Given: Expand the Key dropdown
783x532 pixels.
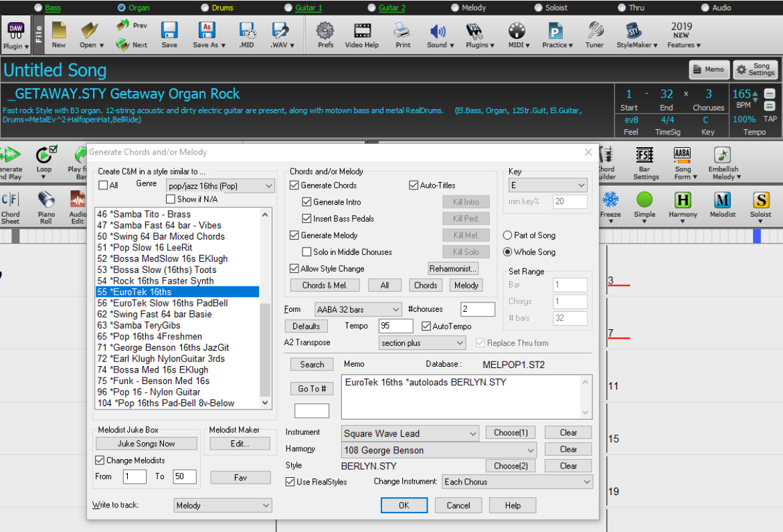Looking at the screenshot, I should click(x=548, y=185).
